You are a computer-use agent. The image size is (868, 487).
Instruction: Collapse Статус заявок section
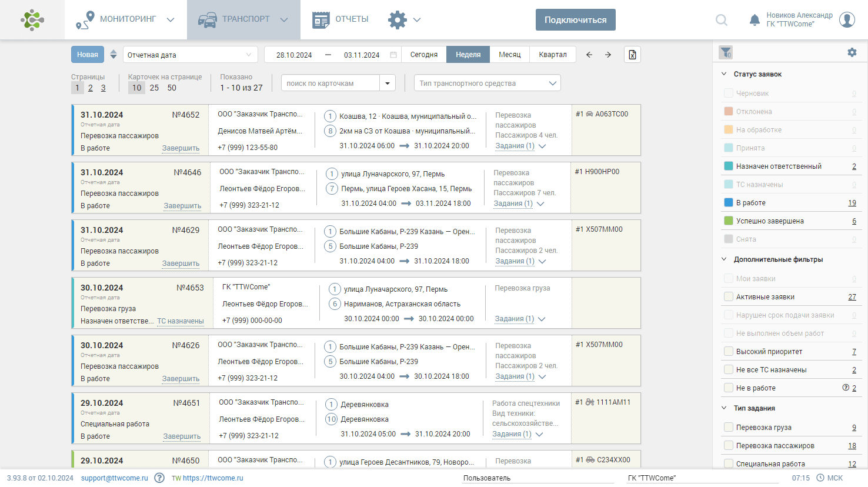(724, 74)
